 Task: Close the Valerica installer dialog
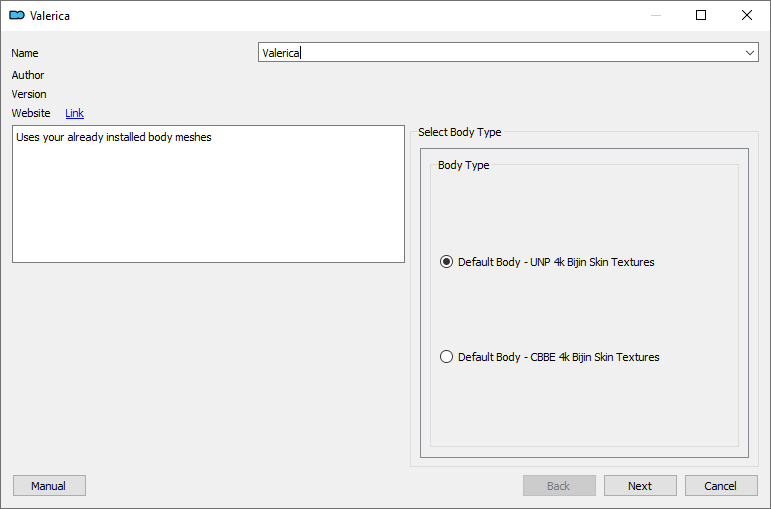point(746,15)
